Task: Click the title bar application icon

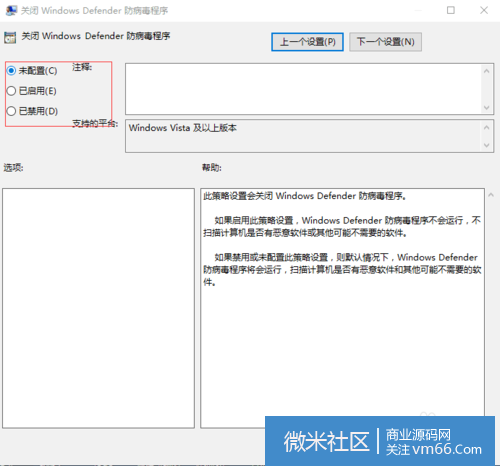Action: pyautogui.click(x=11, y=11)
